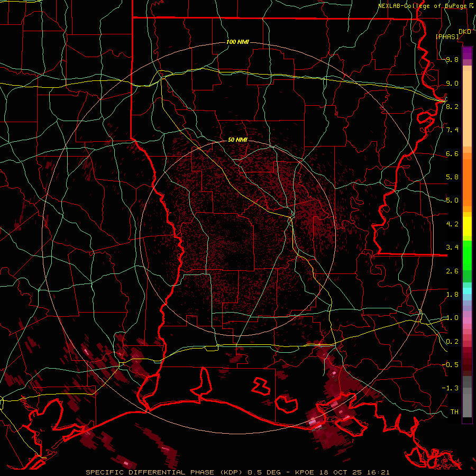Screen dimensions: 476x476
Task: Click the 4.2 scale value
Action: (x=452, y=224)
